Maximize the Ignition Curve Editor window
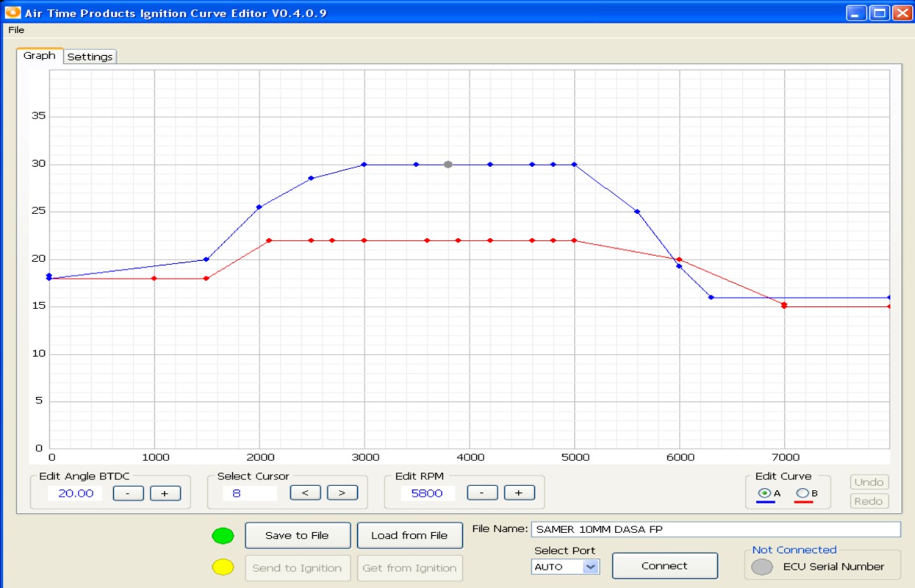The width and height of the screenshot is (915, 588). point(878,12)
